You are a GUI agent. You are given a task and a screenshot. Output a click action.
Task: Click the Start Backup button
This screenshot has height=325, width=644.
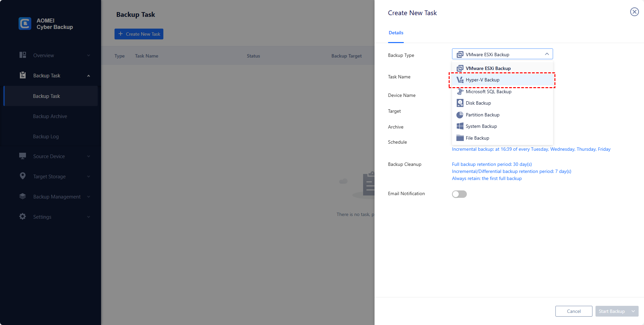(x=612, y=311)
